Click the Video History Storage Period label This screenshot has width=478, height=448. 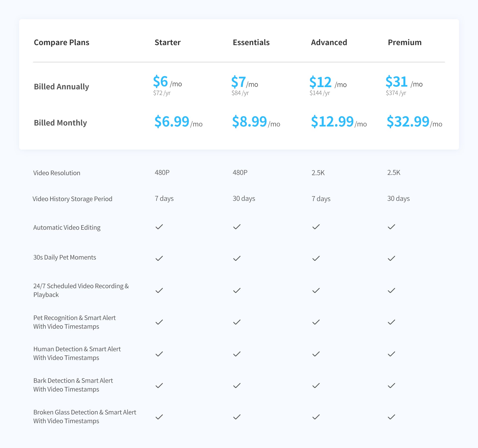(72, 199)
